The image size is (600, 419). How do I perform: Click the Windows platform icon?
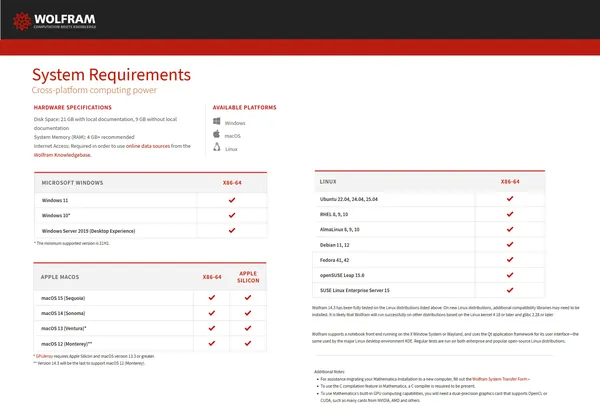click(x=217, y=121)
